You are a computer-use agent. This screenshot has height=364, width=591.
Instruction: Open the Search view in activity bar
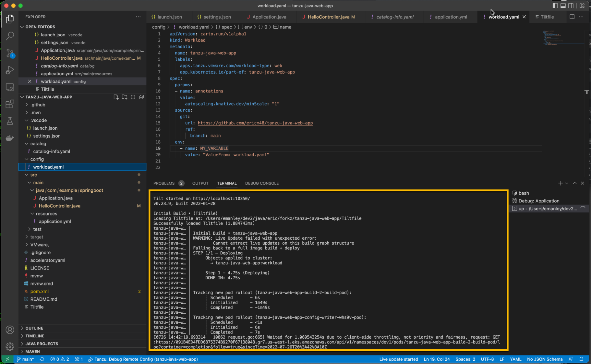coord(10,36)
